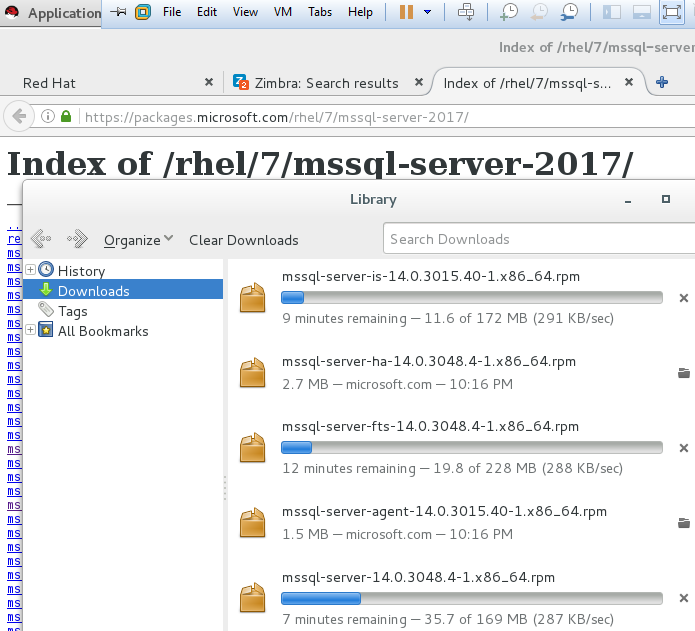695x631 pixels.
Task: Go back in the browser
Action: pos(19,117)
